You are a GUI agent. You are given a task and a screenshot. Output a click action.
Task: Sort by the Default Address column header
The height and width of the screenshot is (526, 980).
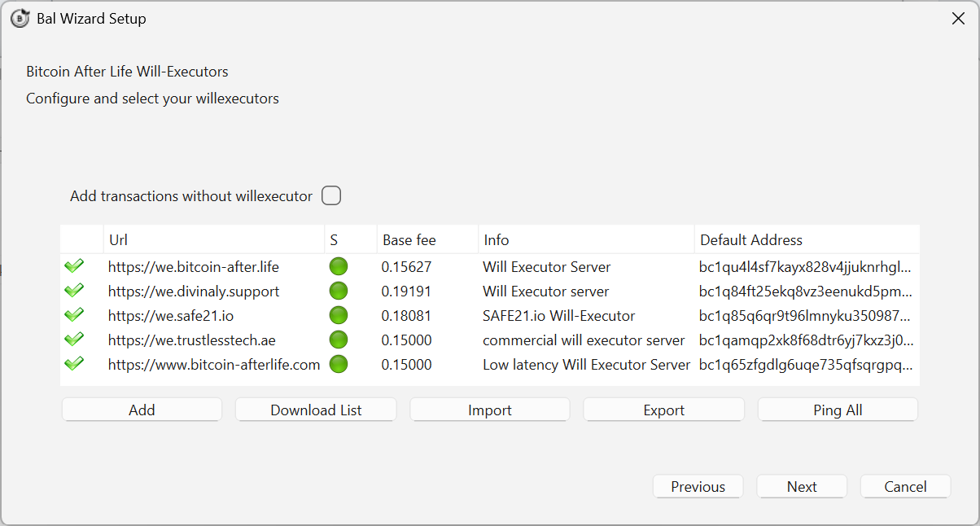(807, 239)
